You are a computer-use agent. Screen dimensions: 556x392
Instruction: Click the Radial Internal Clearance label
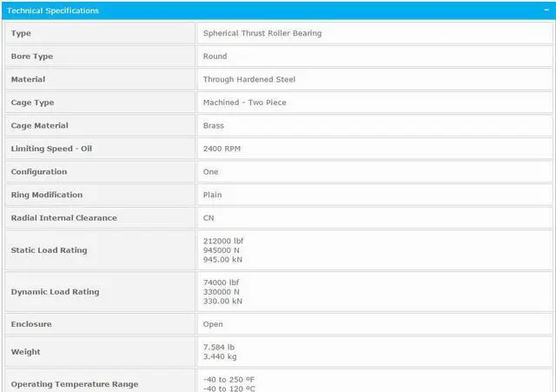[x=63, y=217]
